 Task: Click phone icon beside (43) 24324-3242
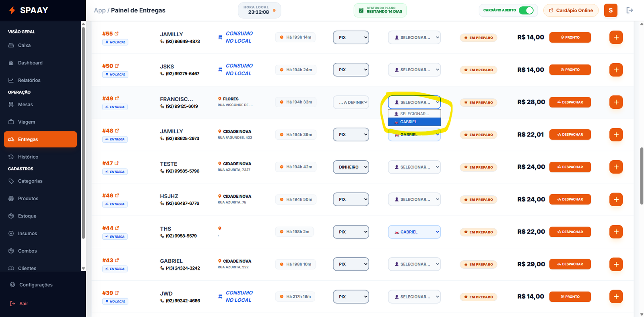pos(162,268)
